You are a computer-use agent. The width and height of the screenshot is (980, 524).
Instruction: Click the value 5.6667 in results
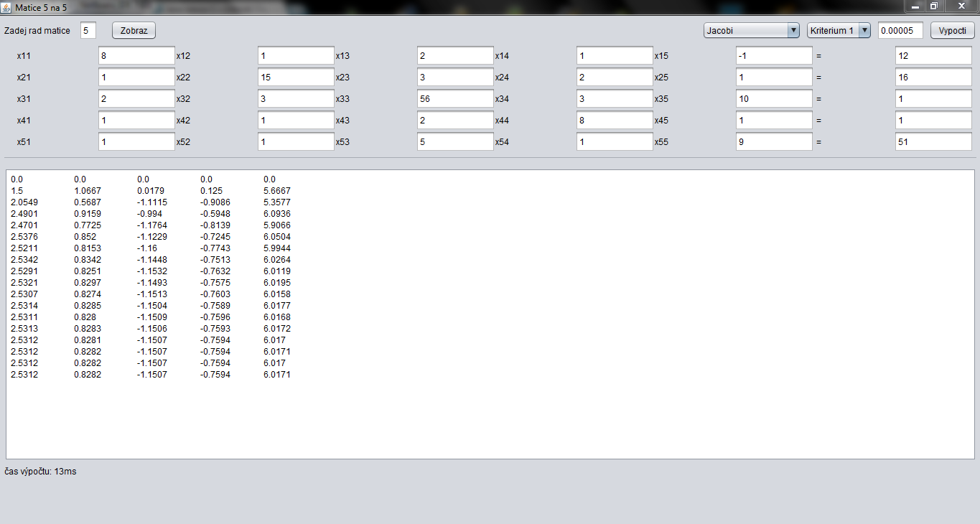tap(277, 191)
